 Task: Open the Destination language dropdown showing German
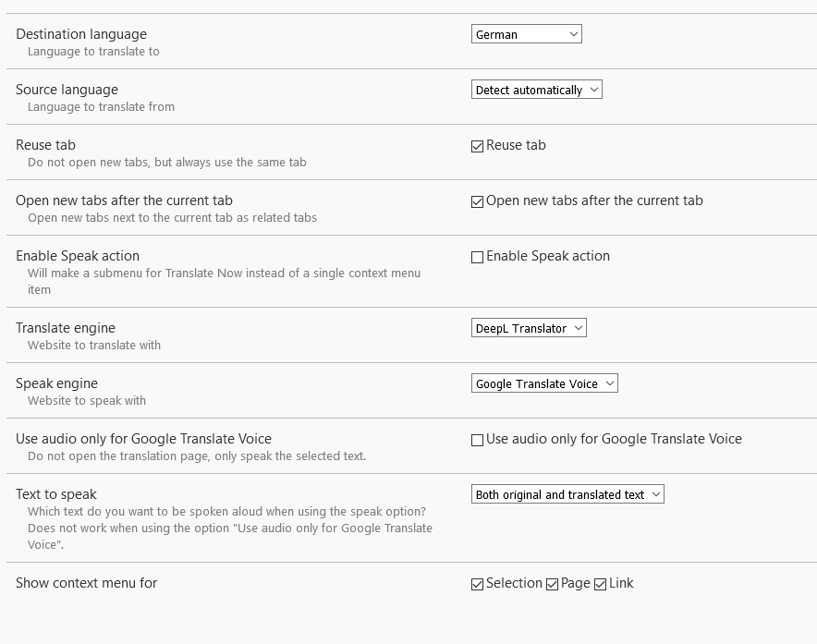click(x=526, y=34)
